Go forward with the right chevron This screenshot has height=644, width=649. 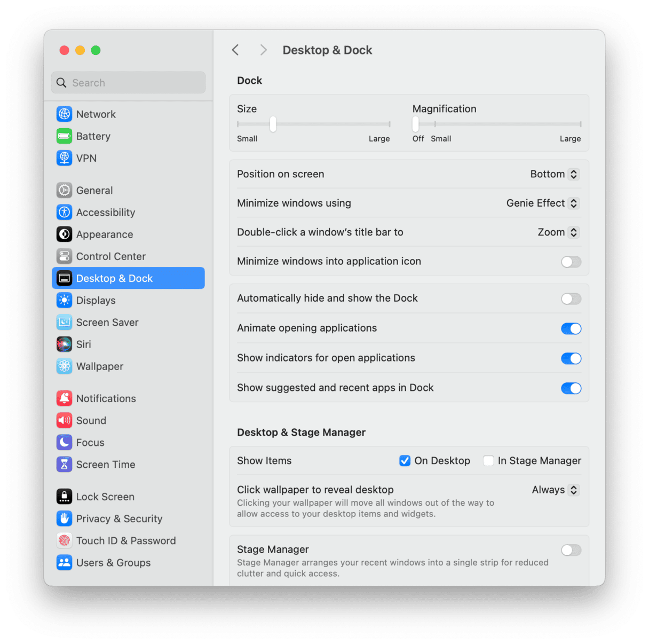tap(263, 50)
